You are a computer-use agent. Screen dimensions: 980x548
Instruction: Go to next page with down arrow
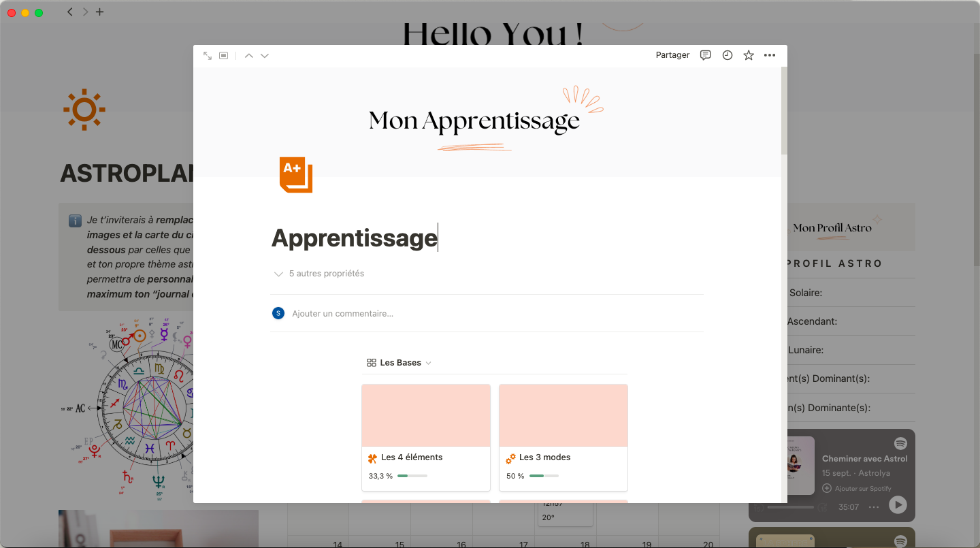265,56
